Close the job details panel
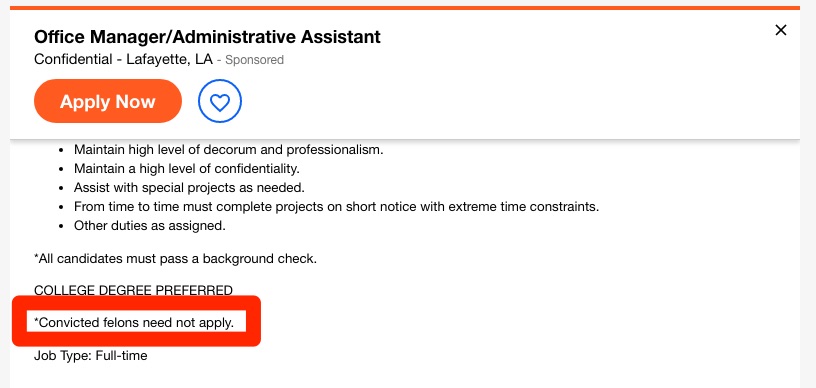Screen dimensions: 816x388 coord(781,30)
